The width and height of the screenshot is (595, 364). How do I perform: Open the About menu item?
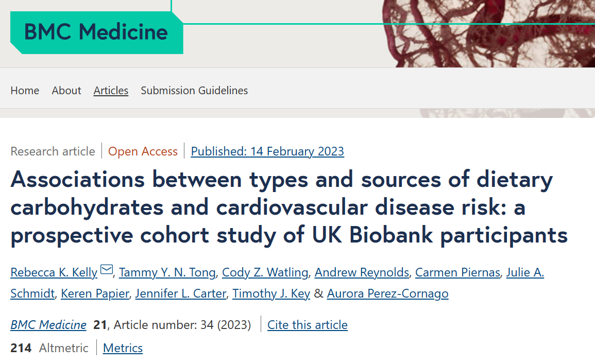pyautogui.click(x=66, y=90)
